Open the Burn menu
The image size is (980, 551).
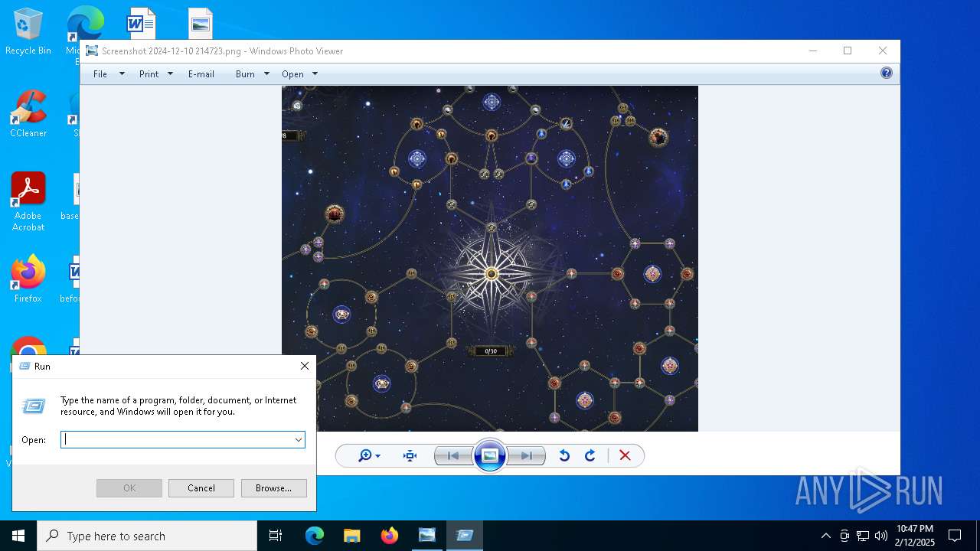tap(245, 73)
